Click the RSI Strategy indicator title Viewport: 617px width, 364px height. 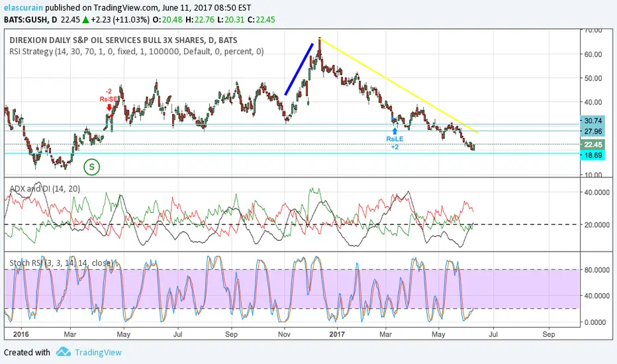coord(136,52)
